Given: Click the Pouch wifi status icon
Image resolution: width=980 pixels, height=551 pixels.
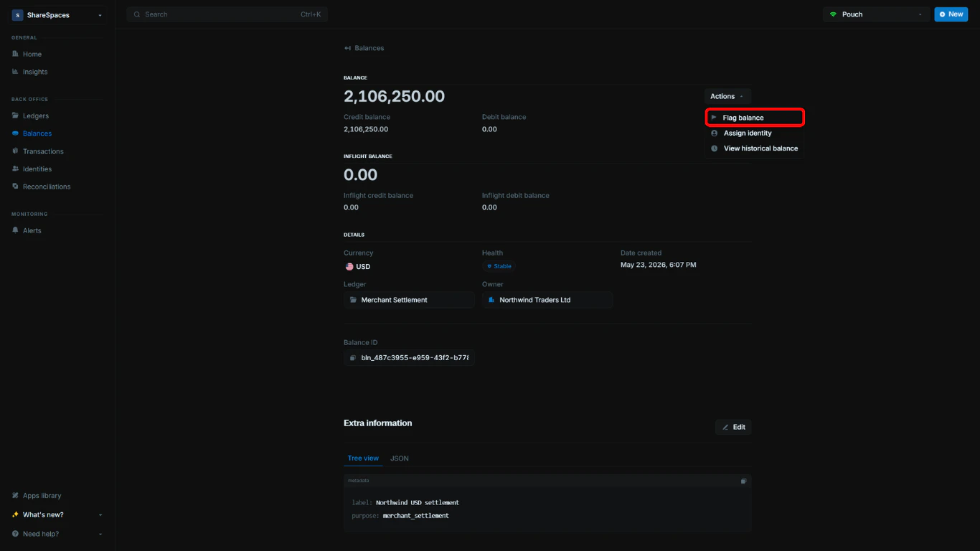Looking at the screenshot, I should (x=833, y=14).
